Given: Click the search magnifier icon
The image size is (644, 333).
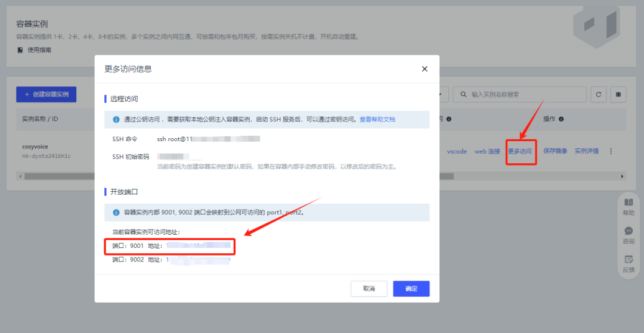Looking at the screenshot, I should 464,94.
